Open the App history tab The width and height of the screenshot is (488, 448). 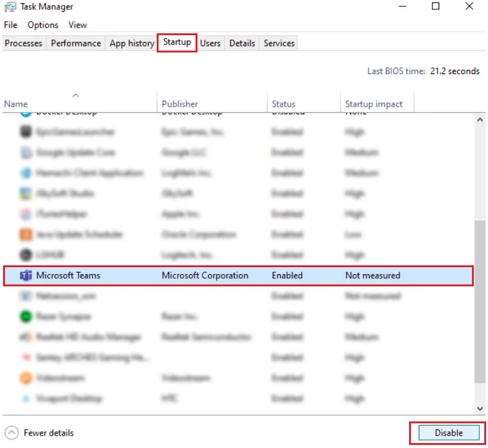coord(132,43)
